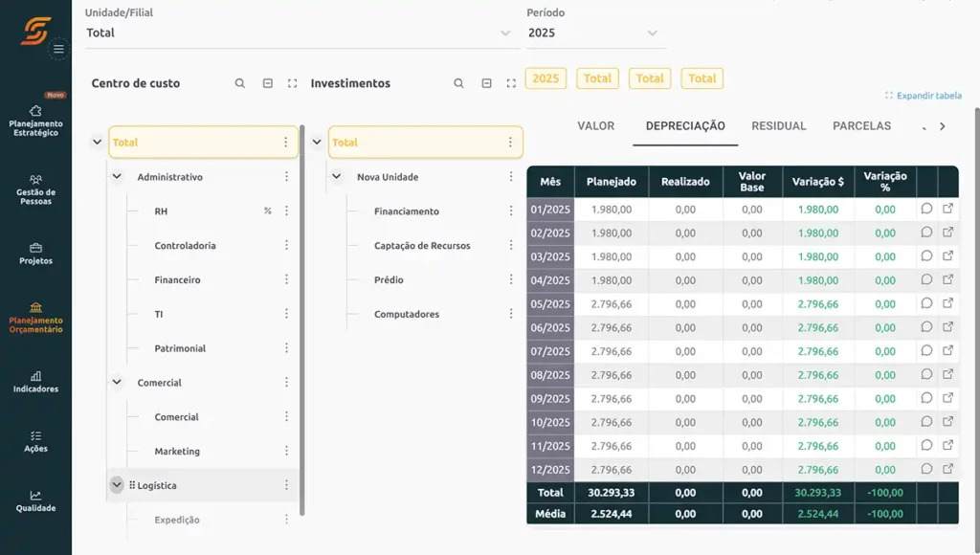Open Período dropdown showing 2025

tap(595, 33)
